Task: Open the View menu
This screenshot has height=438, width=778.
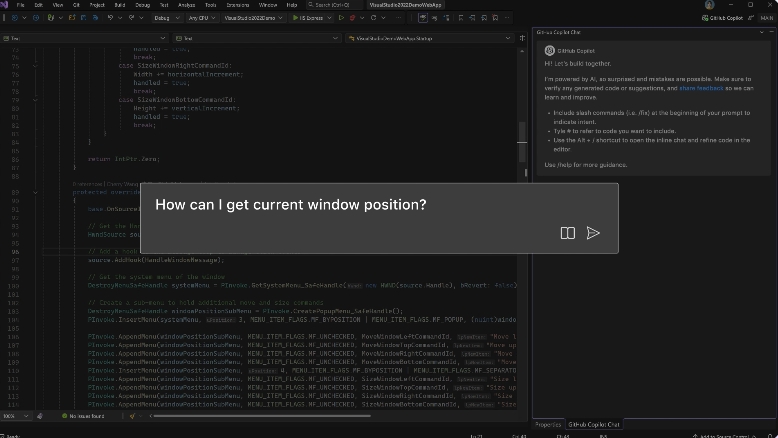Action: 58,5
